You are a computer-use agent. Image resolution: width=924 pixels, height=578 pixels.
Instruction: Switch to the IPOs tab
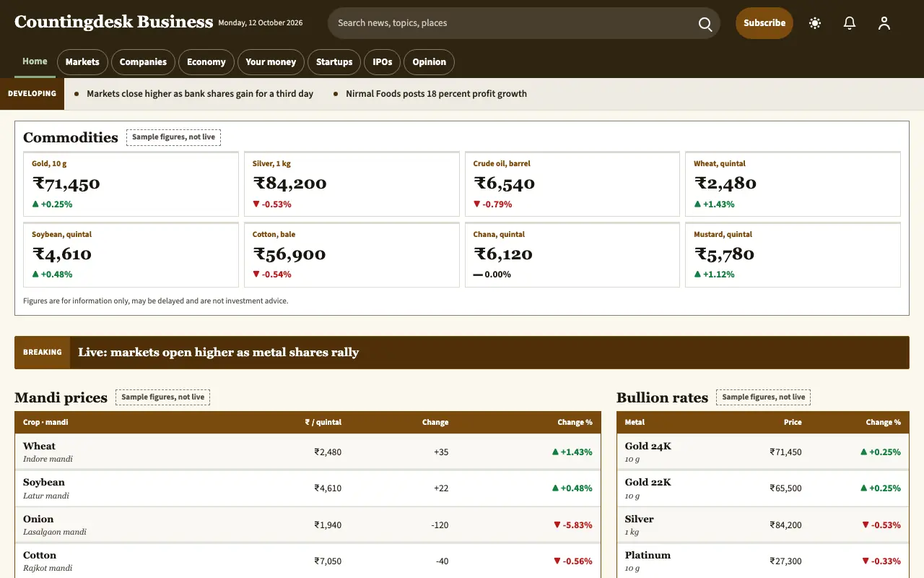(x=383, y=62)
